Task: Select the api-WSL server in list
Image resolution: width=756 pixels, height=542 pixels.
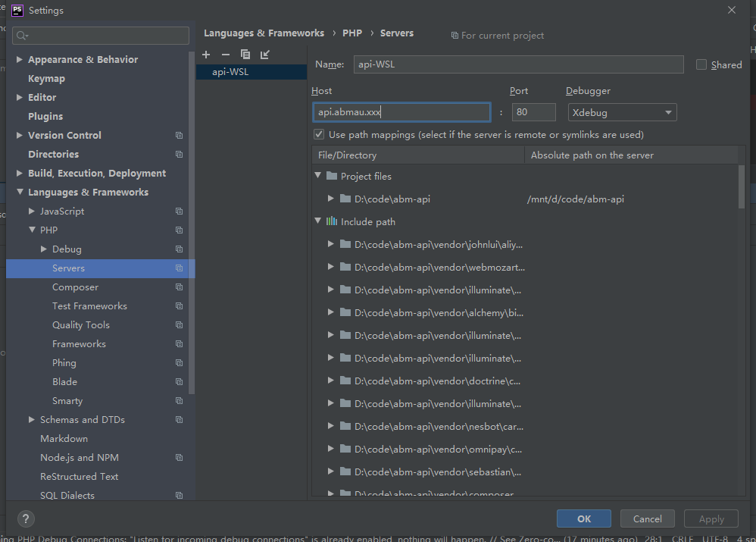Action: [251, 72]
